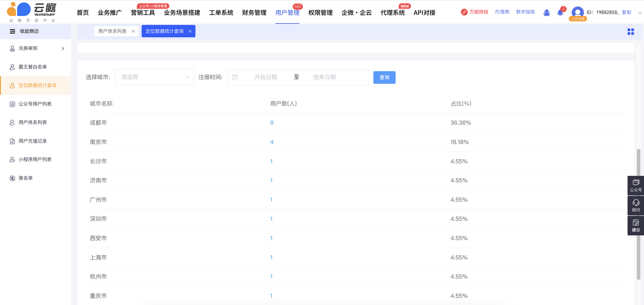Click user count 8 for 成都市
Viewport: 644px width, 305px height.
(x=272, y=123)
